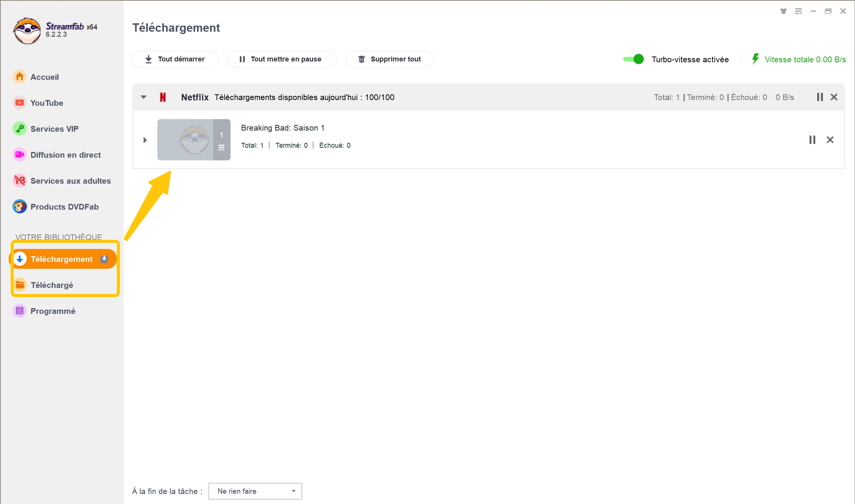This screenshot has width=855, height=504.
Task: Open the skin theme shirt icon
Action: (x=783, y=11)
